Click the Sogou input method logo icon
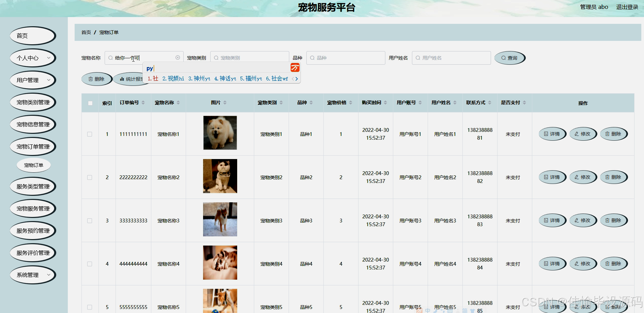This screenshot has width=644, height=313. coord(295,67)
